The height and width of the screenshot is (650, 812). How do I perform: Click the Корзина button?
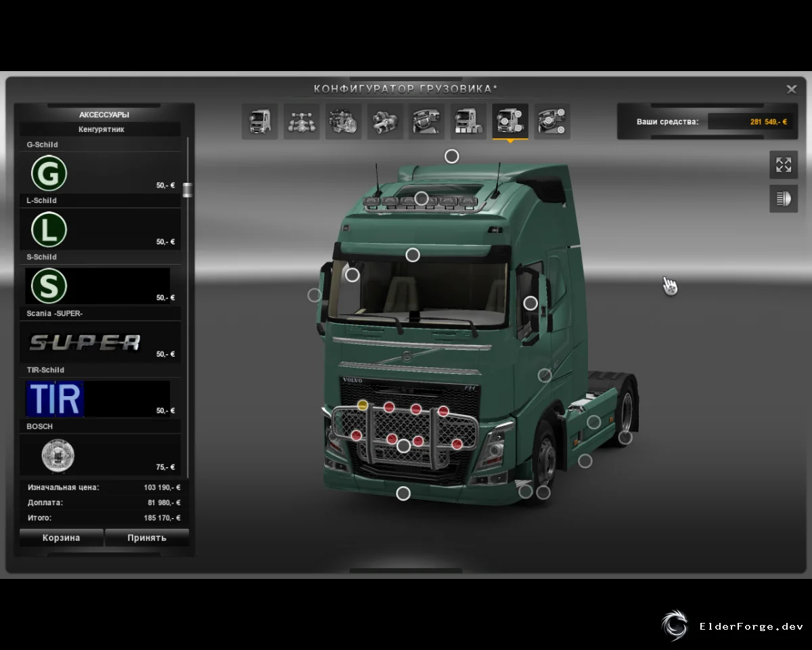click(62, 538)
